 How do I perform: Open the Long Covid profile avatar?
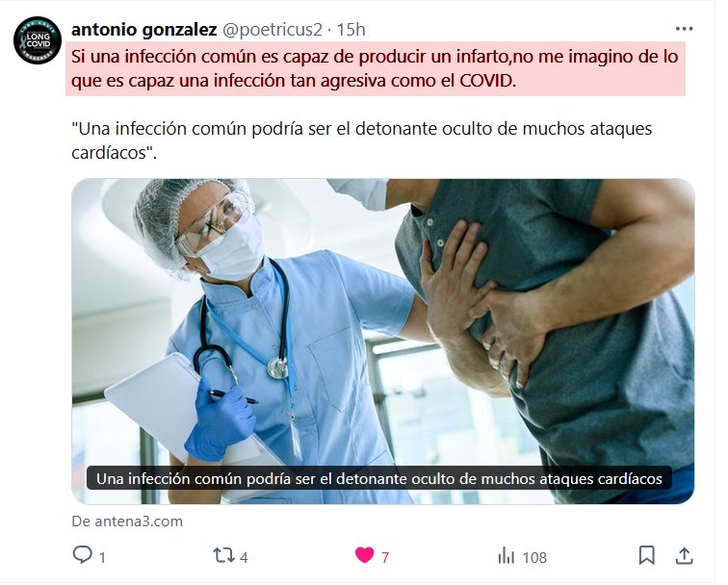[x=38, y=39]
